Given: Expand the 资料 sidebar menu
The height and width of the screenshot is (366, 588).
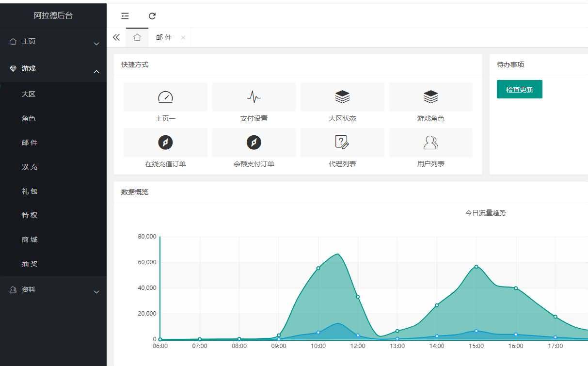Looking at the screenshot, I should click(x=53, y=290).
